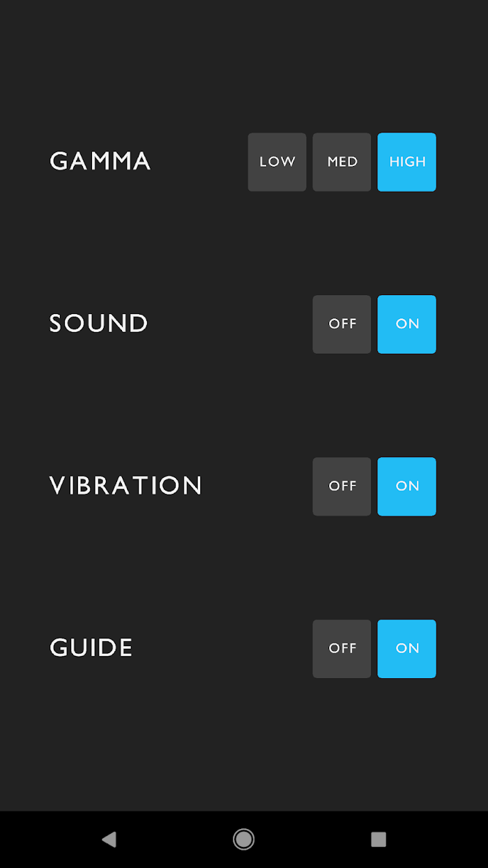Turn sound ON
Viewport: 488px width, 868px height.
pos(407,324)
